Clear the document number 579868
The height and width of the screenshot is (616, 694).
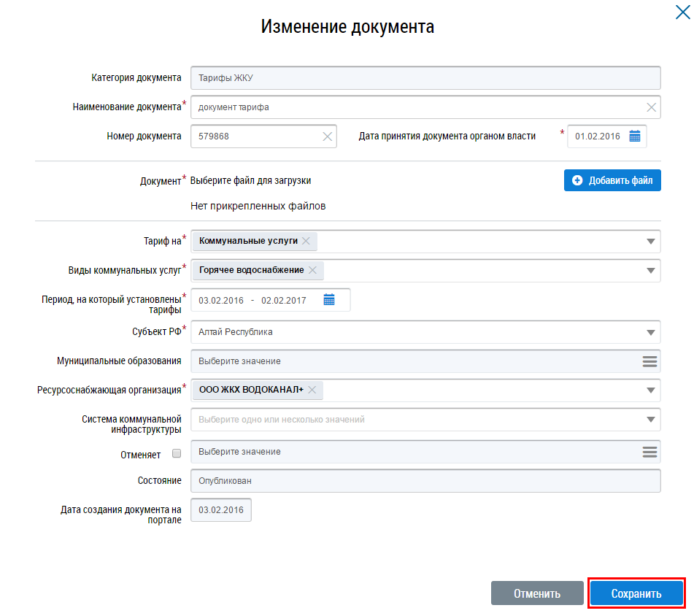[328, 136]
